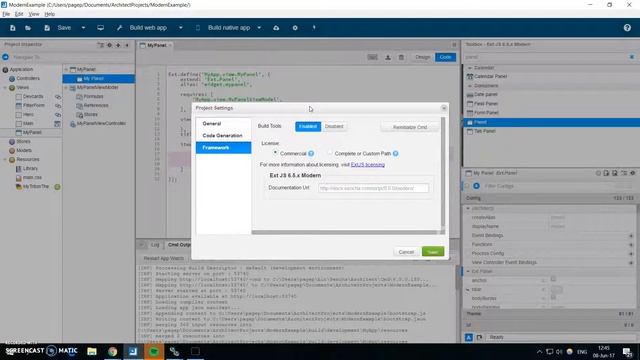Open the Build web app dropdown arrow
Image resolution: width=640 pixels, height=360 pixels.
click(x=180, y=28)
